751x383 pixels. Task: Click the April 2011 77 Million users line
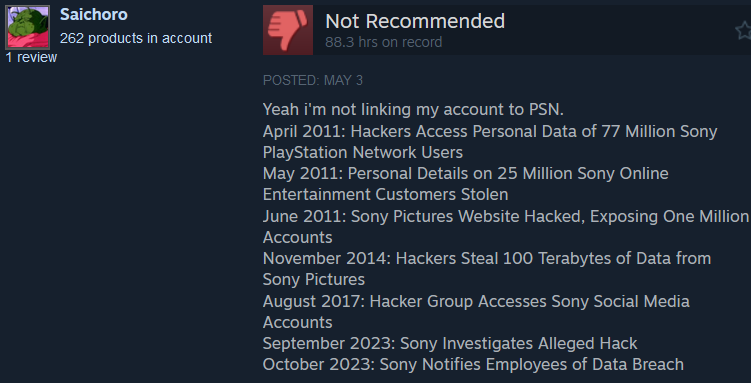tap(490, 131)
